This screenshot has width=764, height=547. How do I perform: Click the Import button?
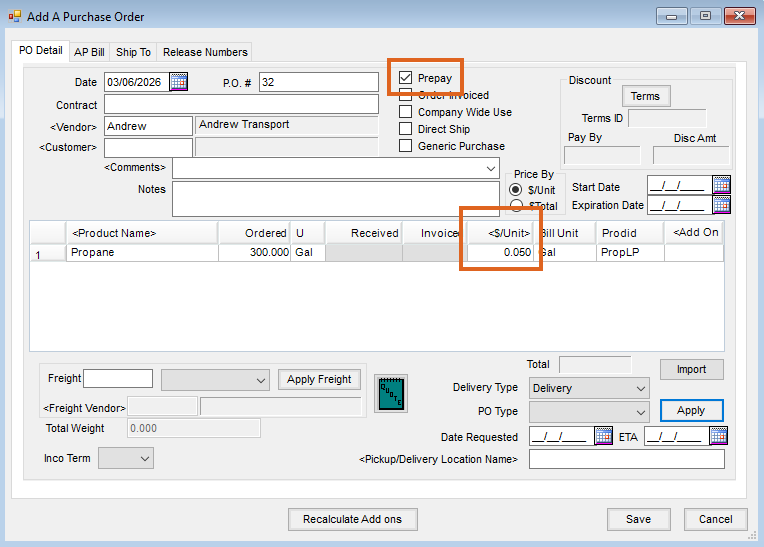click(691, 369)
